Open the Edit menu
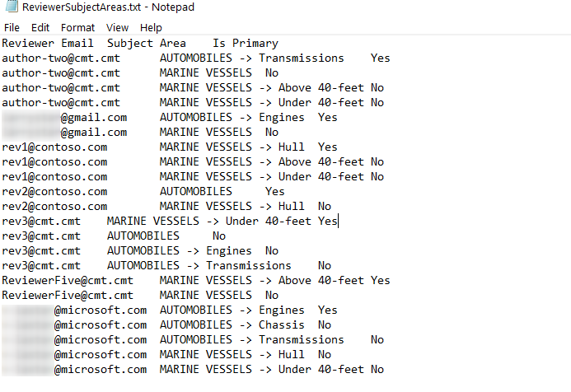The image size is (571, 392). tap(40, 28)
